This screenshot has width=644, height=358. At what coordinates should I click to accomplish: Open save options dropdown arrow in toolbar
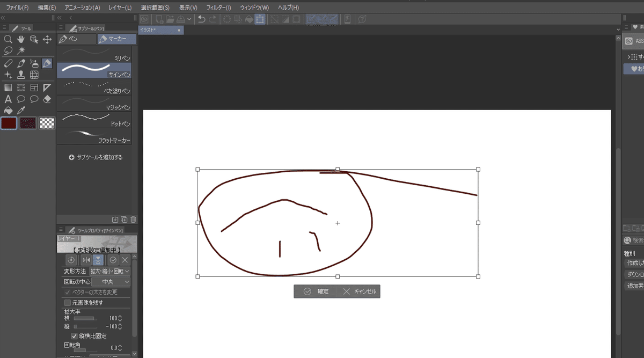[189, 19]
